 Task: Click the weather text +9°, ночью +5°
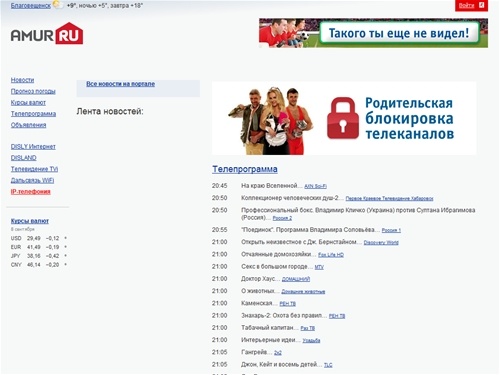(86, 6)
